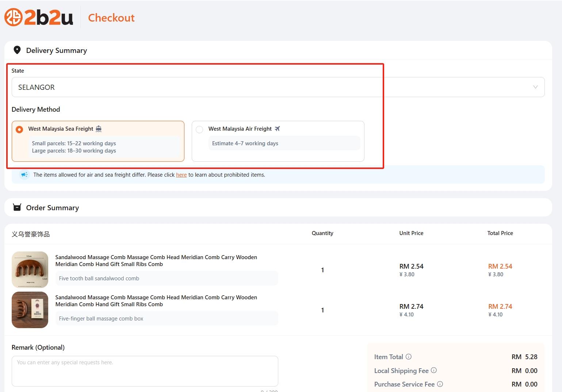The image size is (562, 392).
Task: Open the State dropdown showing SELANGOR
Action: (270, 87)
